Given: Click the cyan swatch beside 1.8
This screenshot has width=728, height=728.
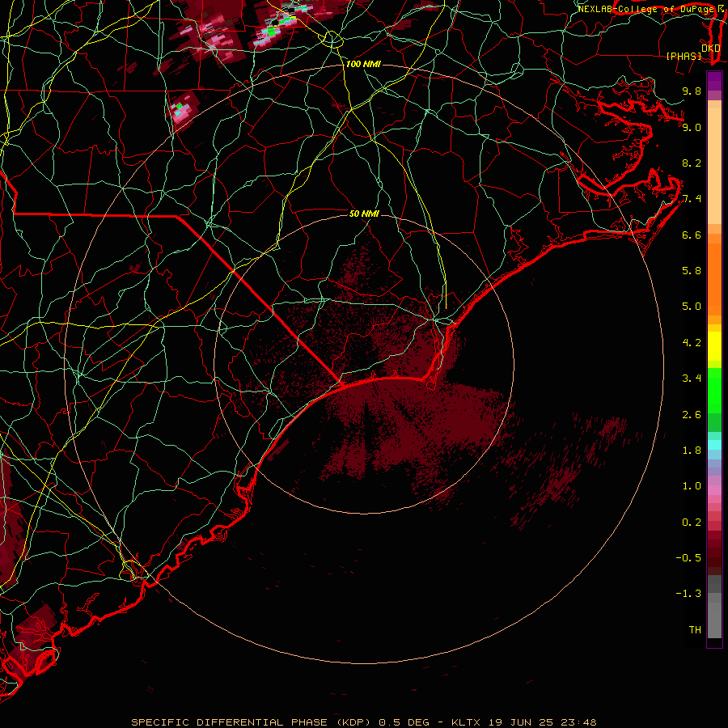Looking at the screenshot, I should click(714, 445).
